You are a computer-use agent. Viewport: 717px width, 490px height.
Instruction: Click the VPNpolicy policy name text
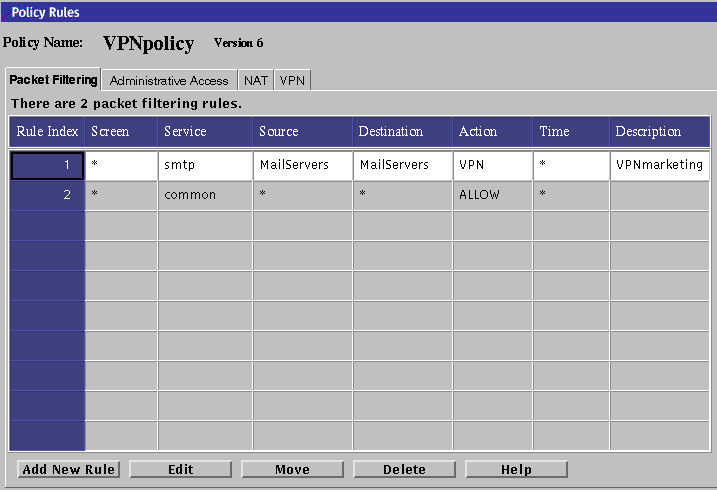[x=149, y=43]
